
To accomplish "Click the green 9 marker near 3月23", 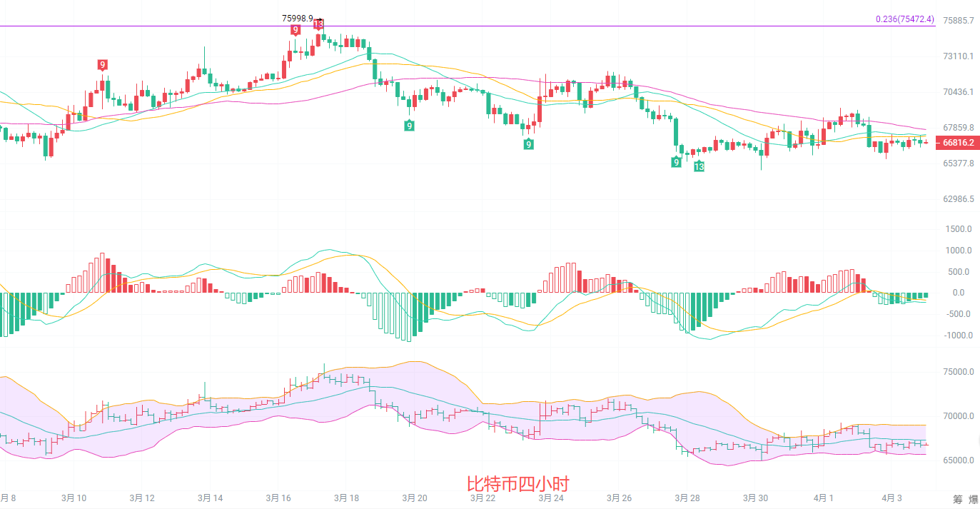I will point(528,144).
